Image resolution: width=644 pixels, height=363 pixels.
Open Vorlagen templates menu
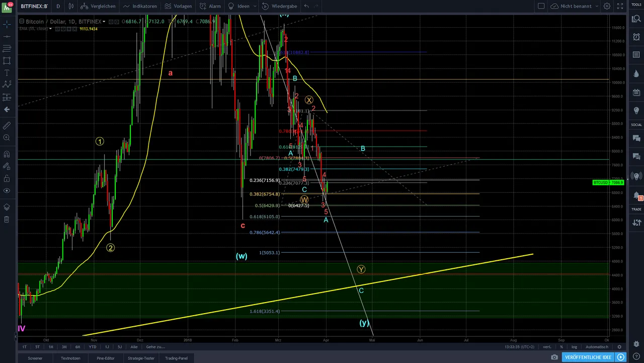click(178, 6)
